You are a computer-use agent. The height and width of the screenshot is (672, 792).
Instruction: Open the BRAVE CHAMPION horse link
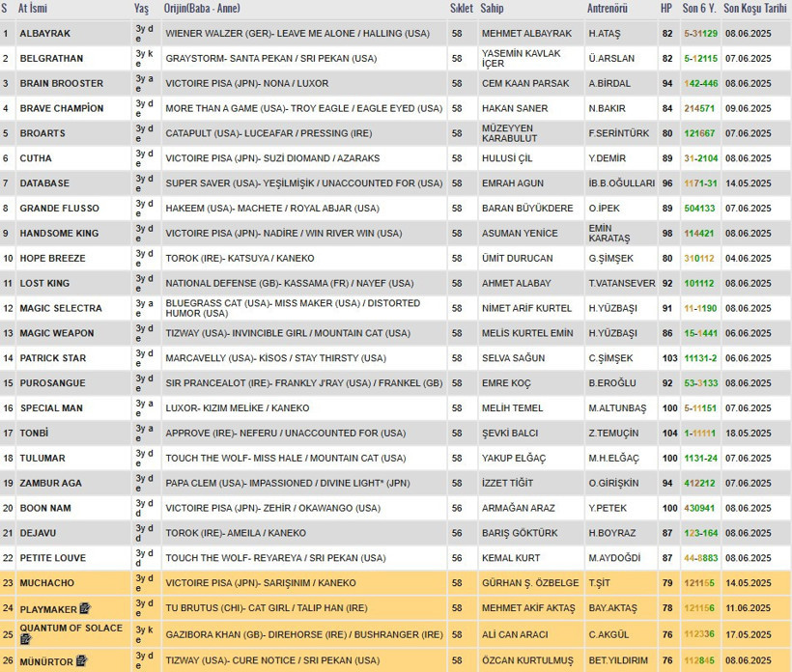pyautogui.click(x=61, y=109)
